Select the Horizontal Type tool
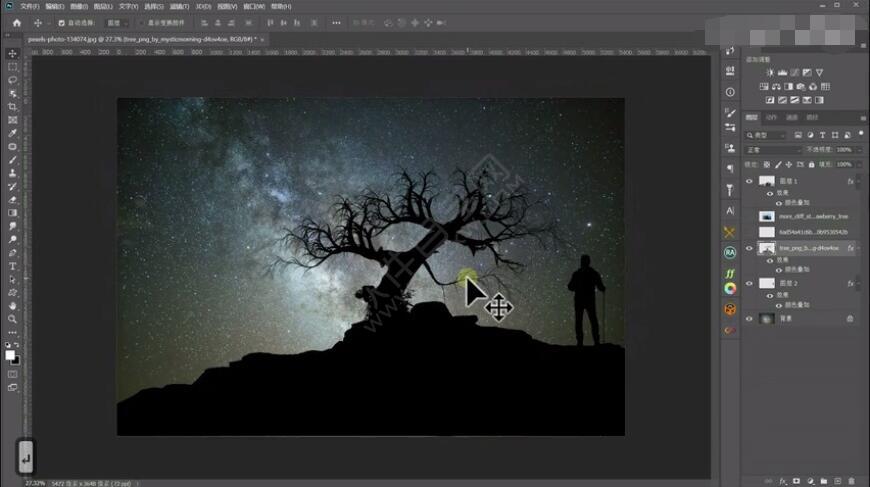This screenshot has width=870, height=487. (12, 266)
